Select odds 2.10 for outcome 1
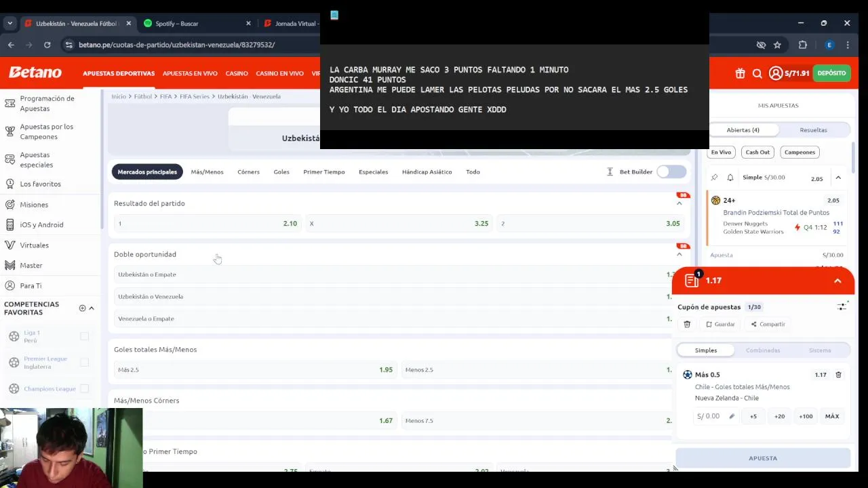868x488 pixels. coord(208,223)
